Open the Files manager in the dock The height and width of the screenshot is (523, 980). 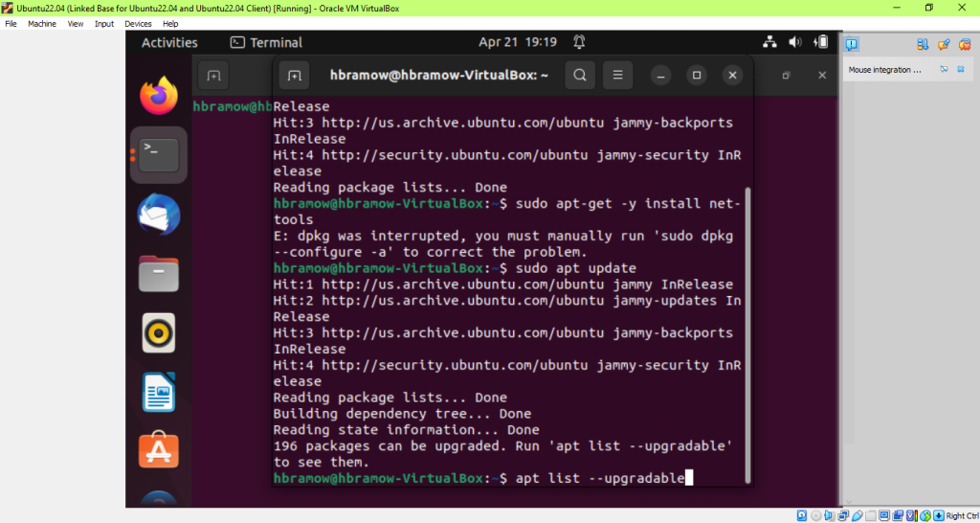click(x=158, y=273)
